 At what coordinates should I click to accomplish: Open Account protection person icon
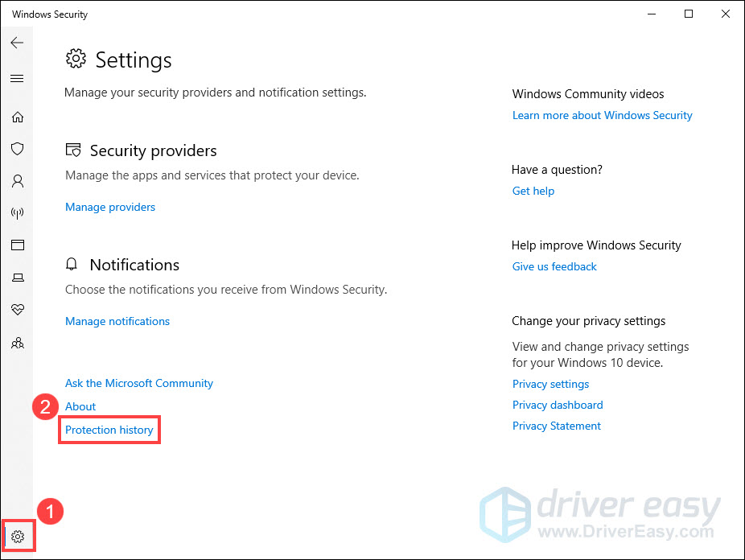(x=17, y=181)
